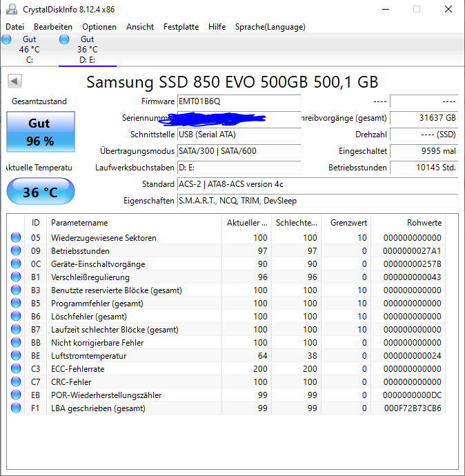Screen dimensions: 465x476
Task: Select the CRC-Fehler parameter name
Action: (71, 382)
